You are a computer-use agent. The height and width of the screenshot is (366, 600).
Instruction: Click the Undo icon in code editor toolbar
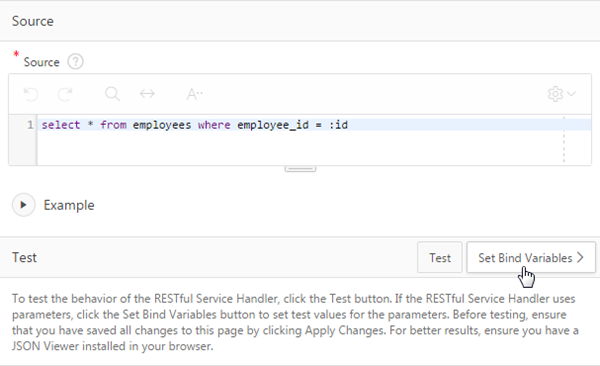31,94
